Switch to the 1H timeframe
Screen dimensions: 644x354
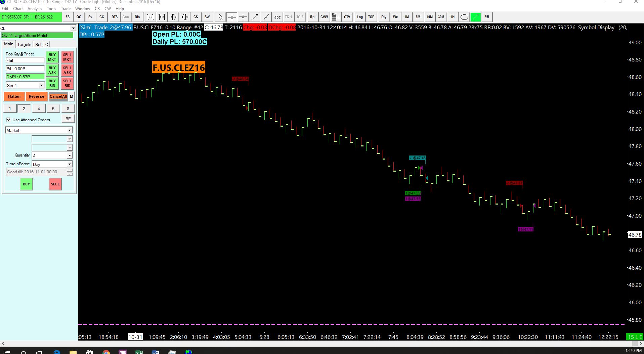[453, 17]
